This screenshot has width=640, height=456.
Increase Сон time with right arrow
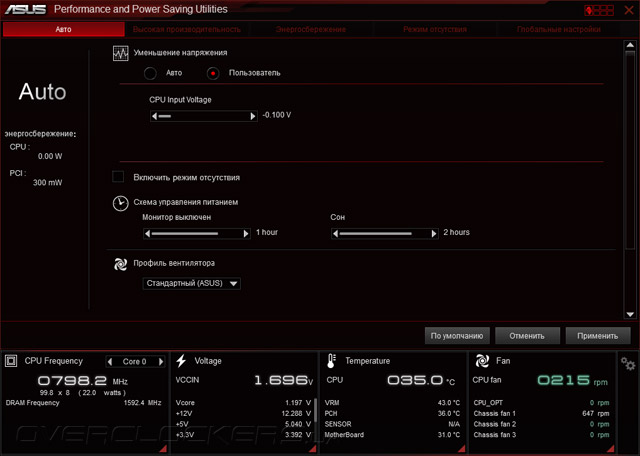tap(434, 234)
